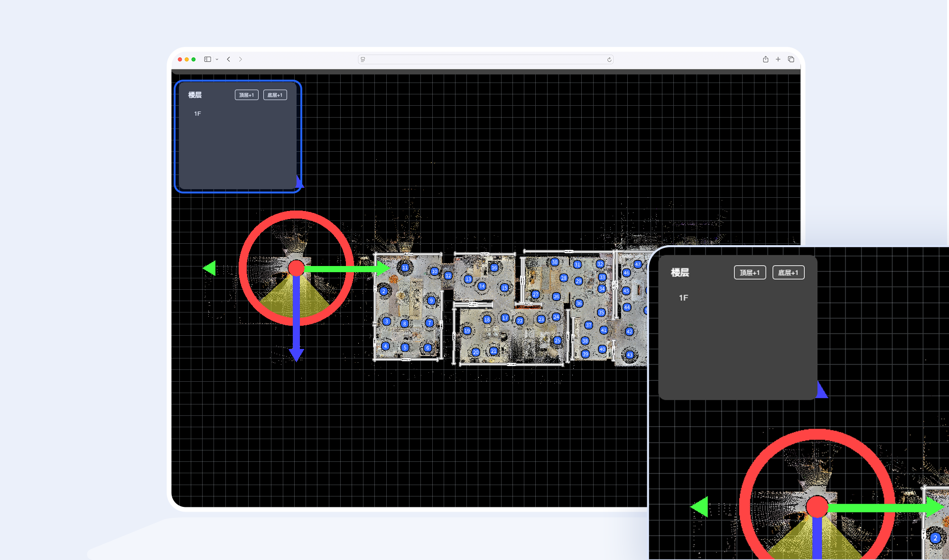The width and height of the screenshot is (949, 560).
Task: Click the green left triangle in inset view
Action: coord(699,507)
